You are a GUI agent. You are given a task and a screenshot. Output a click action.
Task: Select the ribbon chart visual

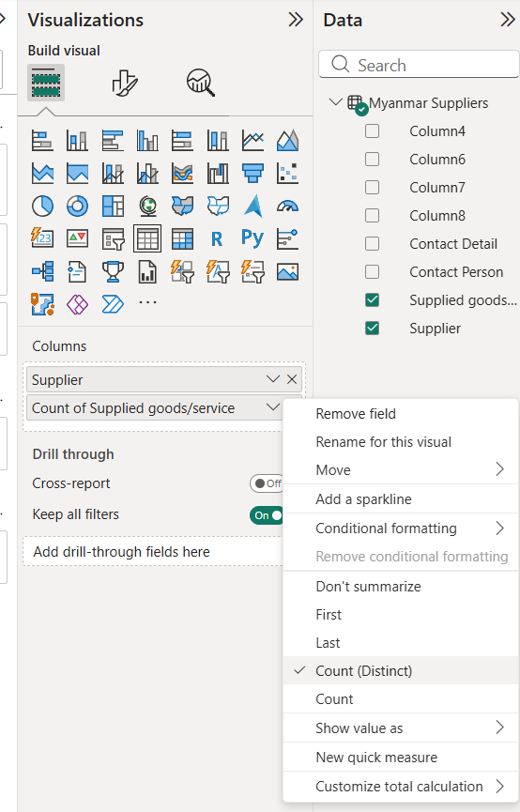pos(182,174)
